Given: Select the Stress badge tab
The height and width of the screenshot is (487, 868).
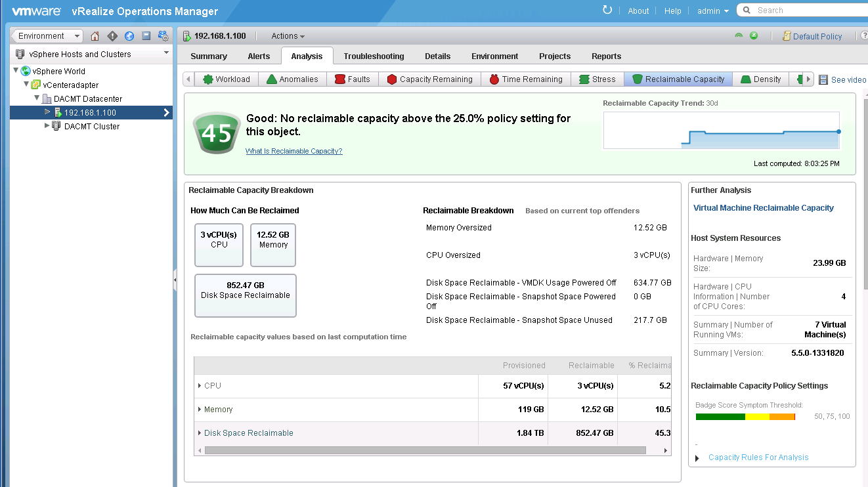Looking at the screenshot, I should click(597, 79).
